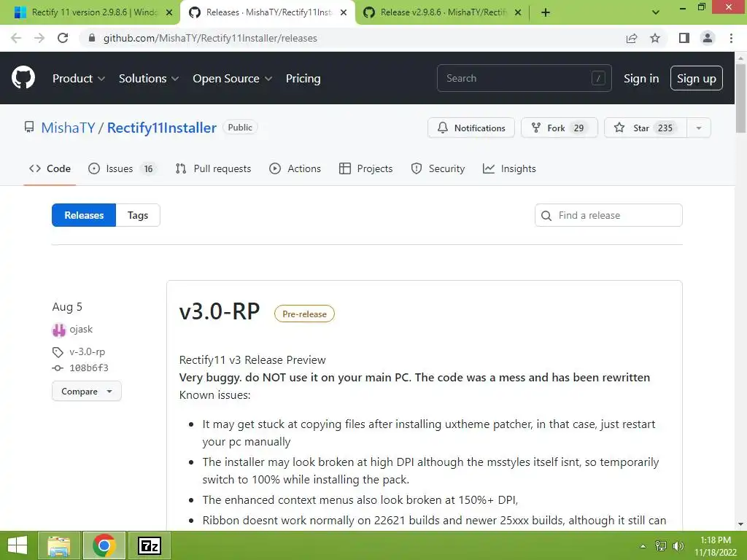Click the Find a release search box

[x=608, y=215]
